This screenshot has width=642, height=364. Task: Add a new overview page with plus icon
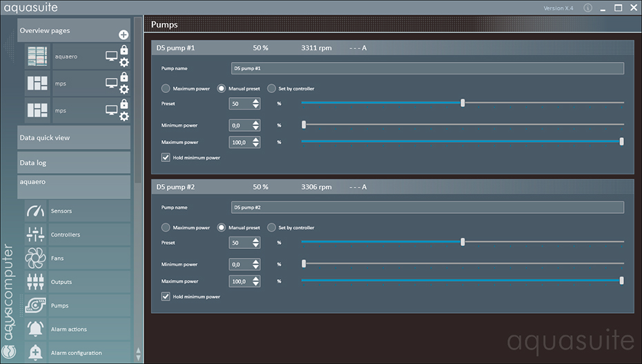pyautogui.click(x=124, y=34)
